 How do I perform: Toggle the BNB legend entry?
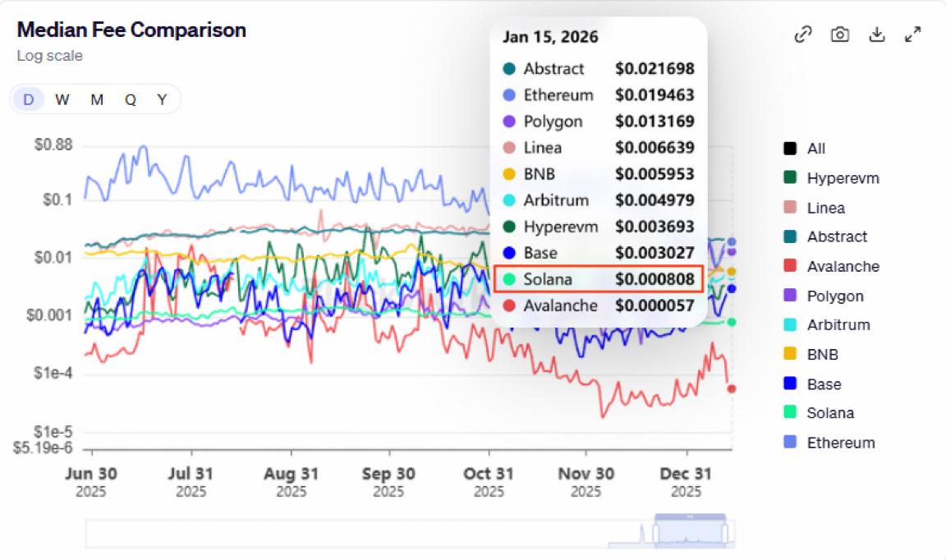coord(821,355)
